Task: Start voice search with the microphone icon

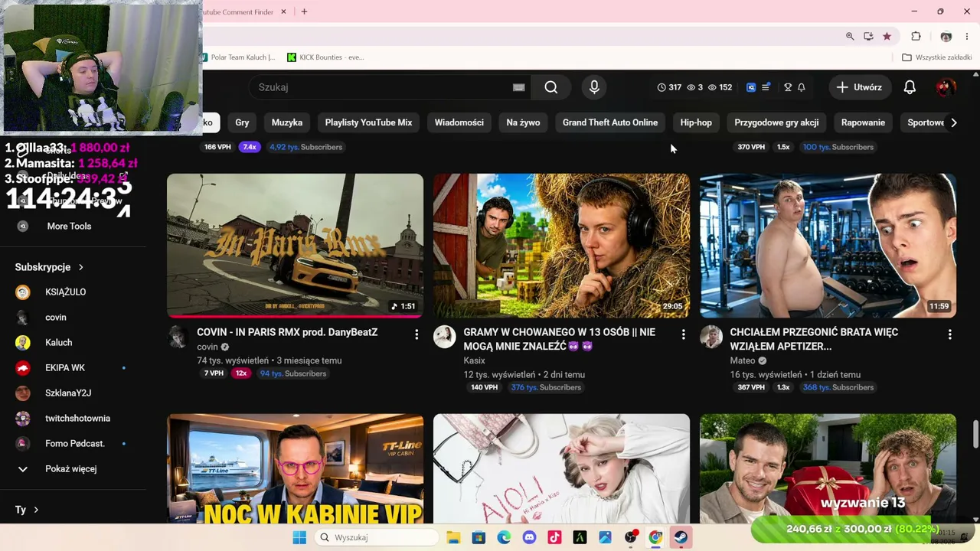Action: tap(594, 87)
